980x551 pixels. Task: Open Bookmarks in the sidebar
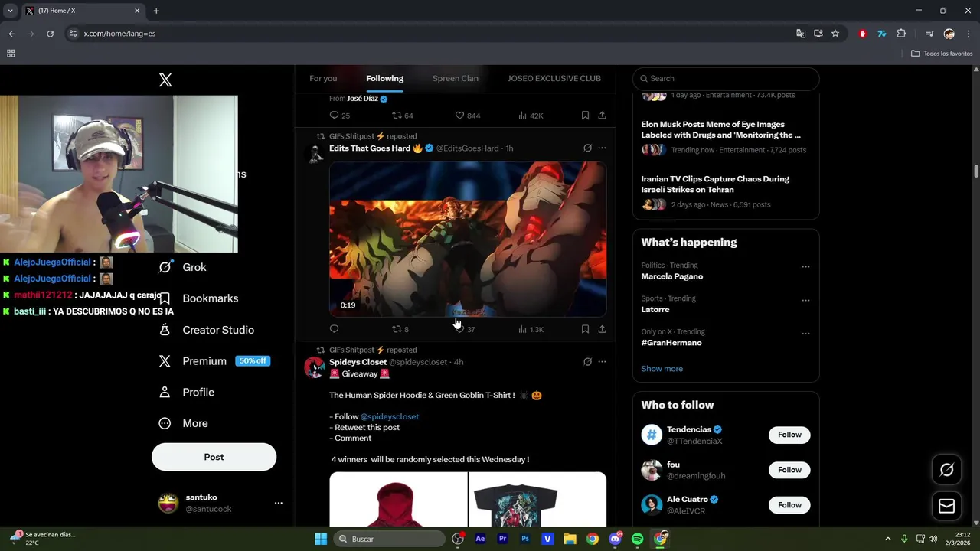(x=198, y=298)
